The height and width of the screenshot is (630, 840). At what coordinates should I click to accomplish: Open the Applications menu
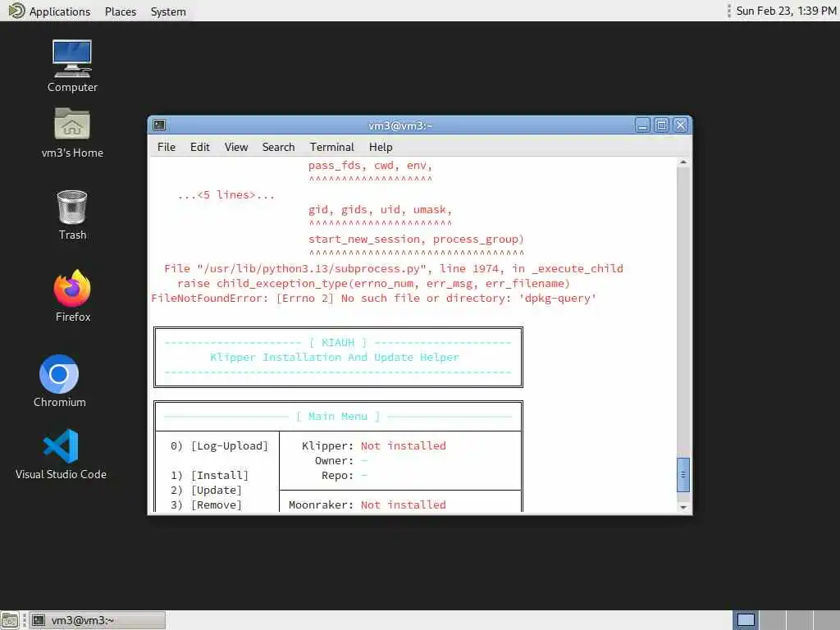(x=59, y=11)
